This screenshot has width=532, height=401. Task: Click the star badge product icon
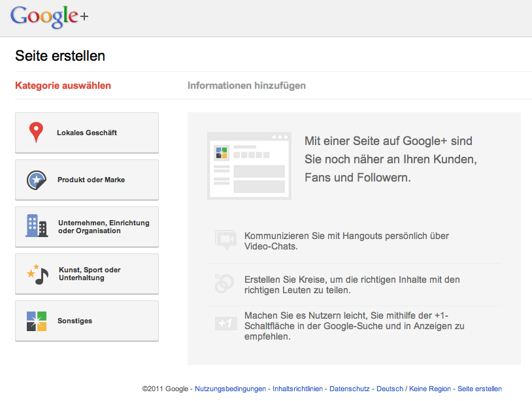37,180
